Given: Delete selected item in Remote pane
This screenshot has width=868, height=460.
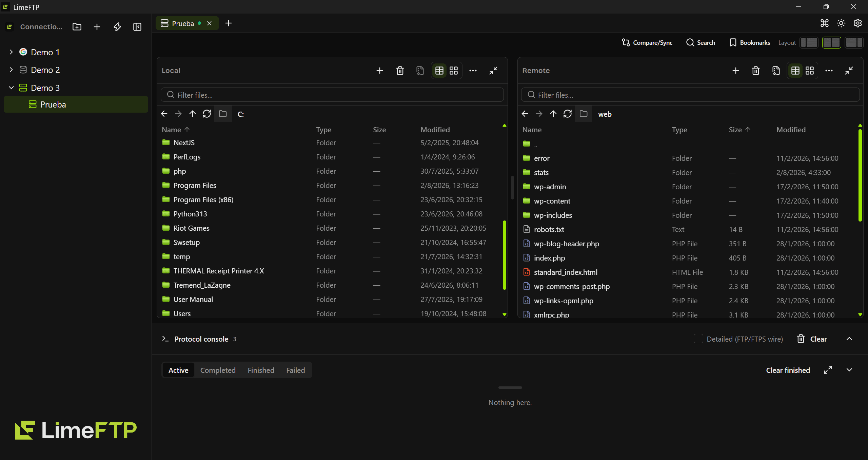Looking at the screenshot, I should click(x=756, y=71).
